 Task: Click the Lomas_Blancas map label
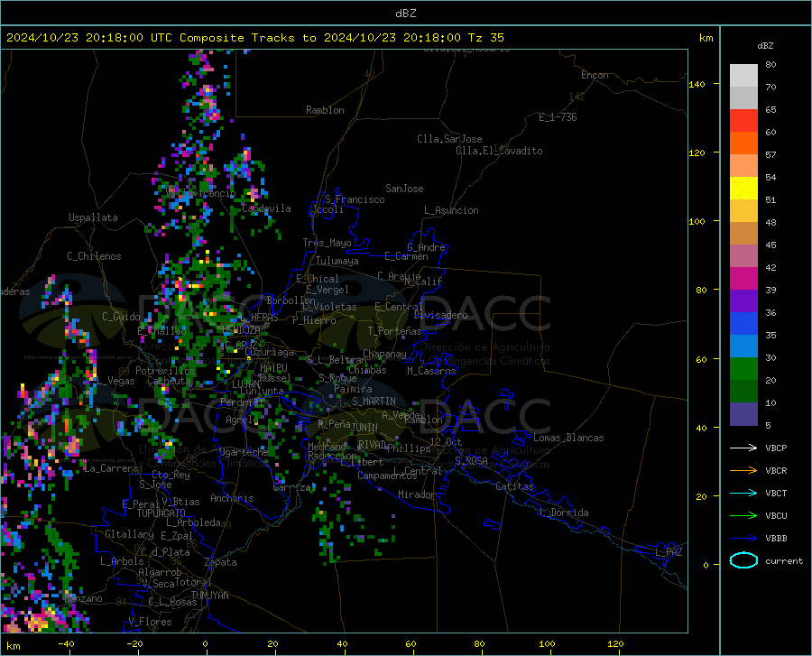pyautogui.click(x=568, y=438)
